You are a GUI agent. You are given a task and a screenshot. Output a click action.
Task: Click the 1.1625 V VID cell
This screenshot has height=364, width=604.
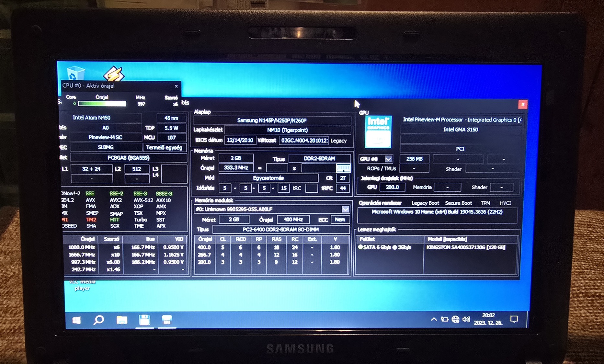(x=174, y=255)
